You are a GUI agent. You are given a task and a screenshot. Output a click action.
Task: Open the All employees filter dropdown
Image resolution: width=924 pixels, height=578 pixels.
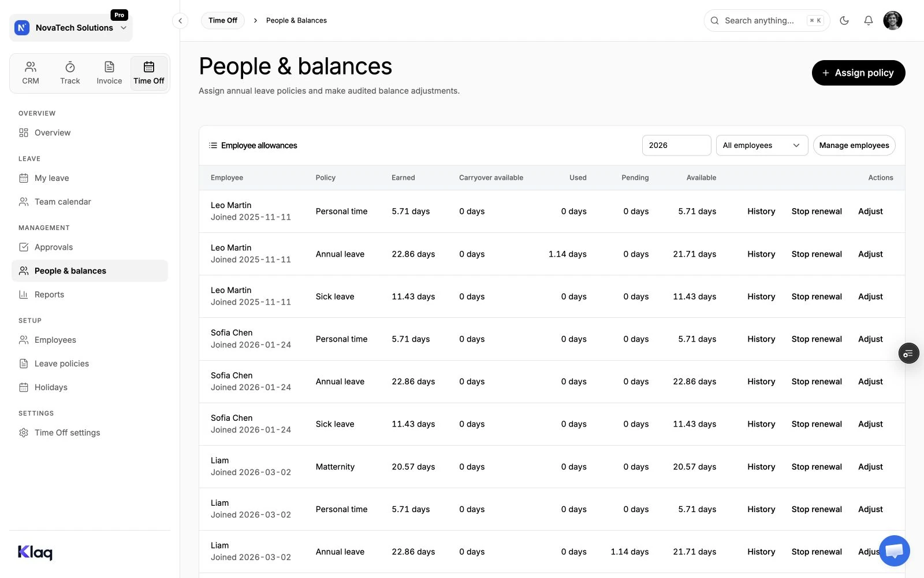click(762, 146)
